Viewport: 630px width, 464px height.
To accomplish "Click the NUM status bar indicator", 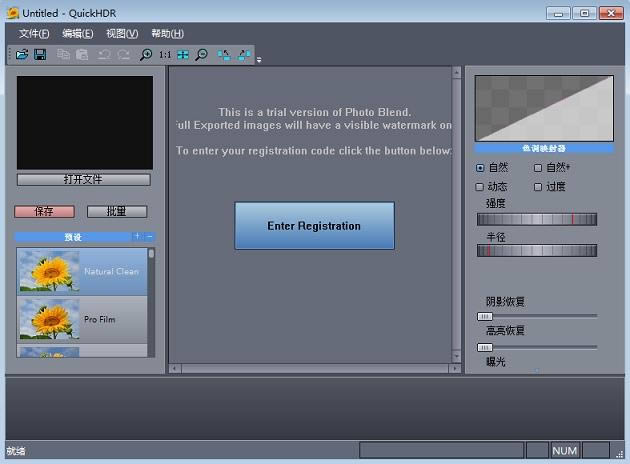I will tap(565, 451).
